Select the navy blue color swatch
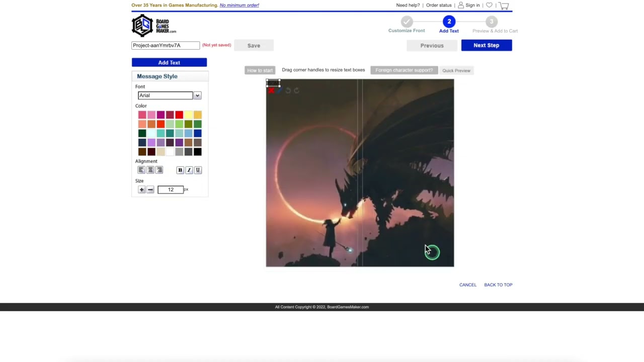Screen dimensions: 644x362 click(142, 143)
